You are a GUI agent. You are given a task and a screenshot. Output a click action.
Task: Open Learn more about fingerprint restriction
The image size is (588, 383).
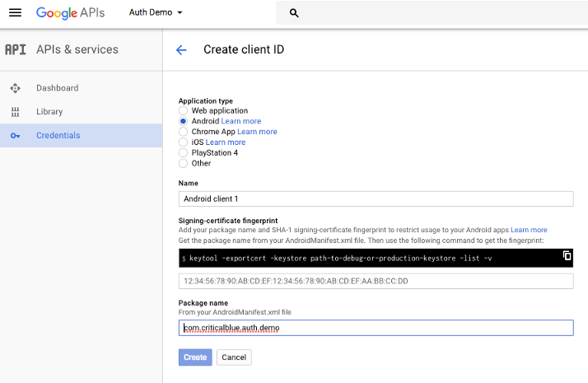529,230
